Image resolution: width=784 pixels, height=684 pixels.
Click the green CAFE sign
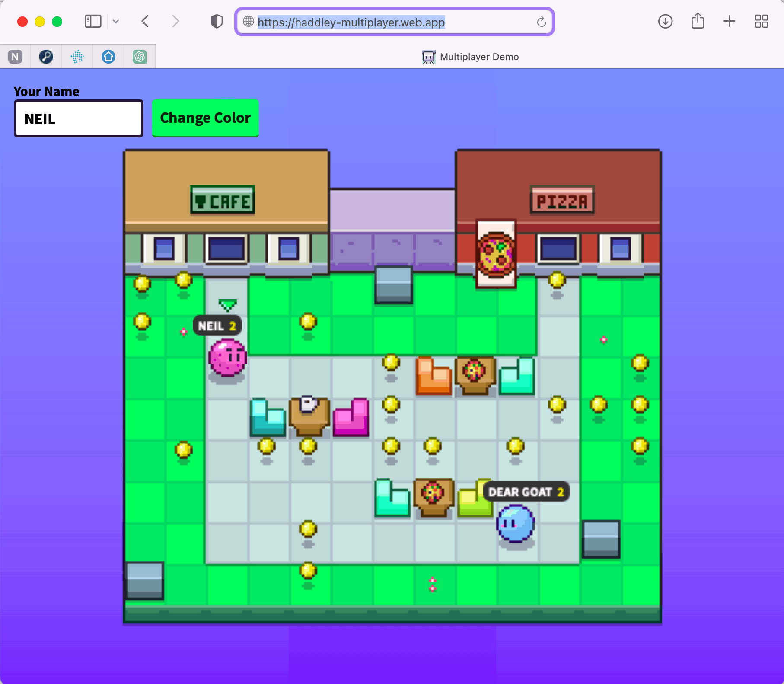tap(223, 200)
